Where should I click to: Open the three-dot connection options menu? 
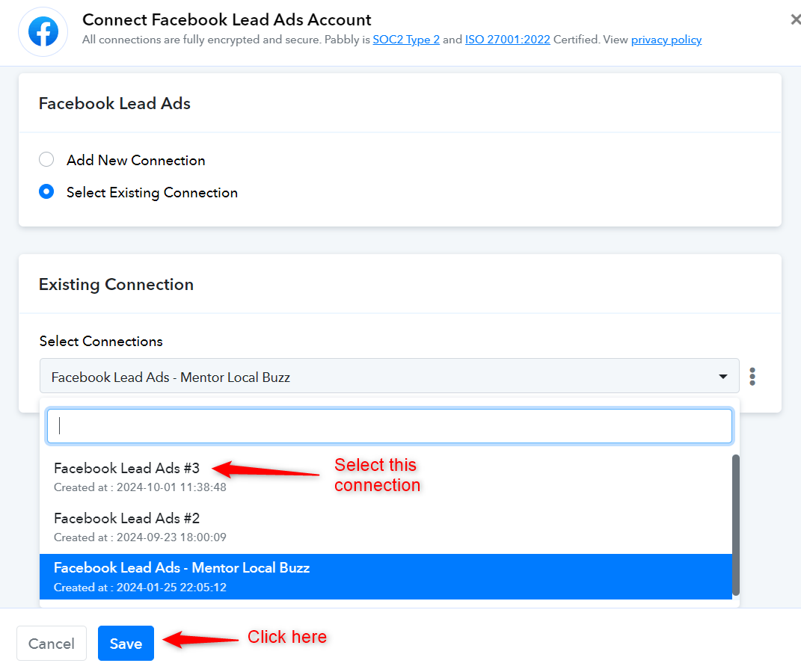tap(752, 376)
